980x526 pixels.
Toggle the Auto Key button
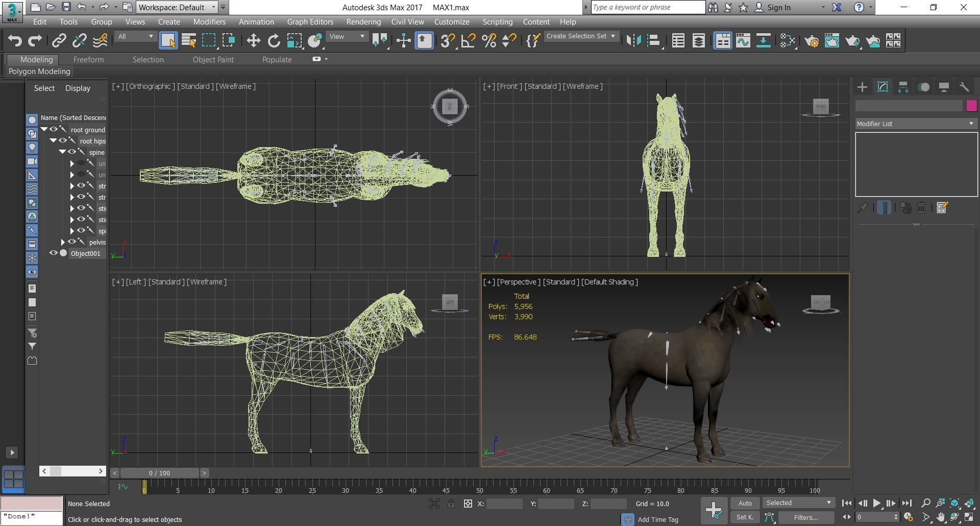745,503
